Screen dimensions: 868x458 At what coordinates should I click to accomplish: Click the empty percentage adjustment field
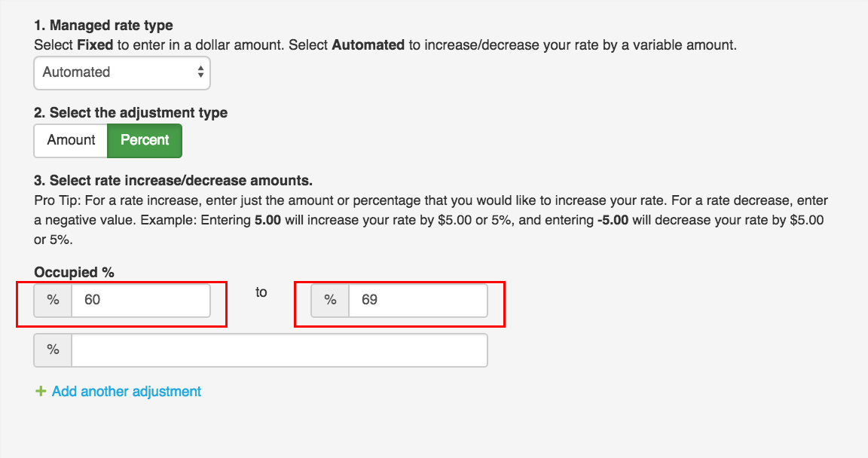pyautogui.click(x=279, y=349)
